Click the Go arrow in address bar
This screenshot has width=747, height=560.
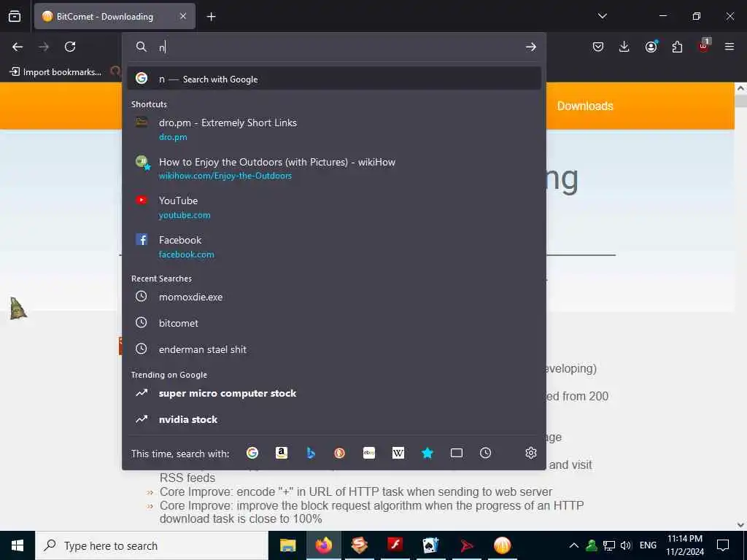[x=531, y=47]
